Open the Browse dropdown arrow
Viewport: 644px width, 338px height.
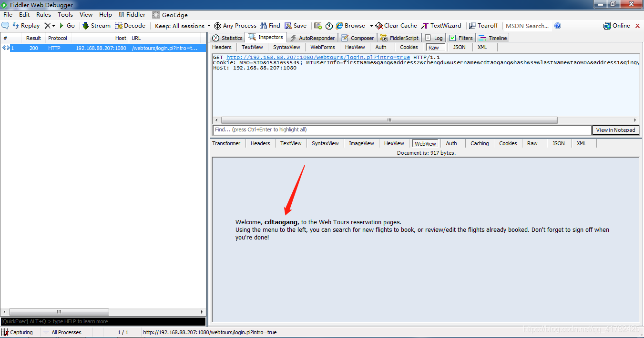pos(371,26)
